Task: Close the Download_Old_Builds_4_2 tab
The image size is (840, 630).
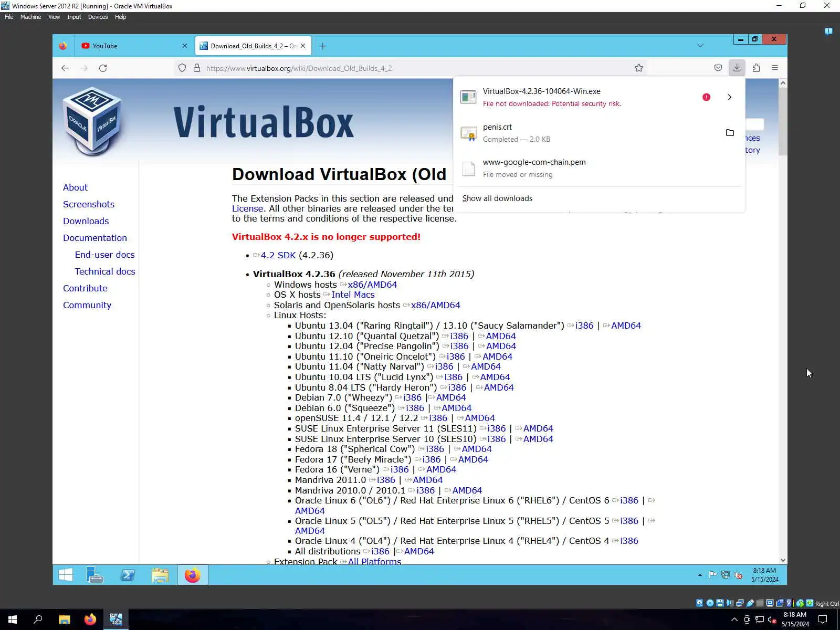Action: (x=303, y=46)
